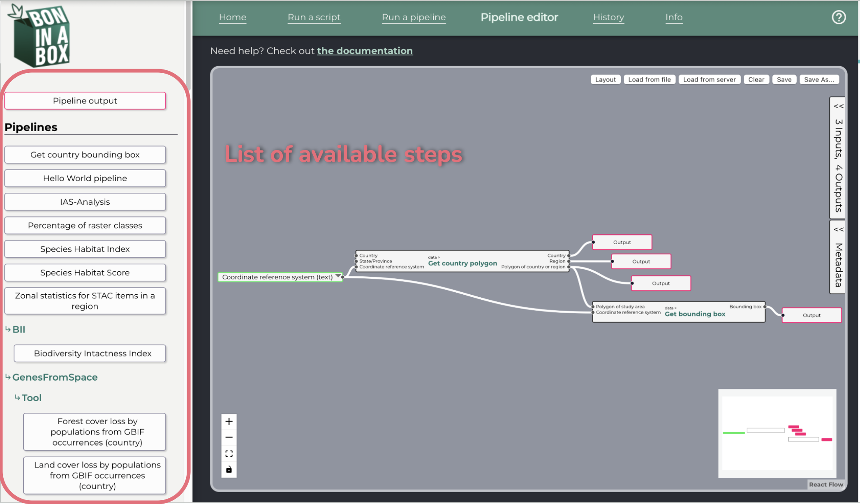Click the help question mark icon
Viewport: 860px width, 504px height.
point(839,17)
